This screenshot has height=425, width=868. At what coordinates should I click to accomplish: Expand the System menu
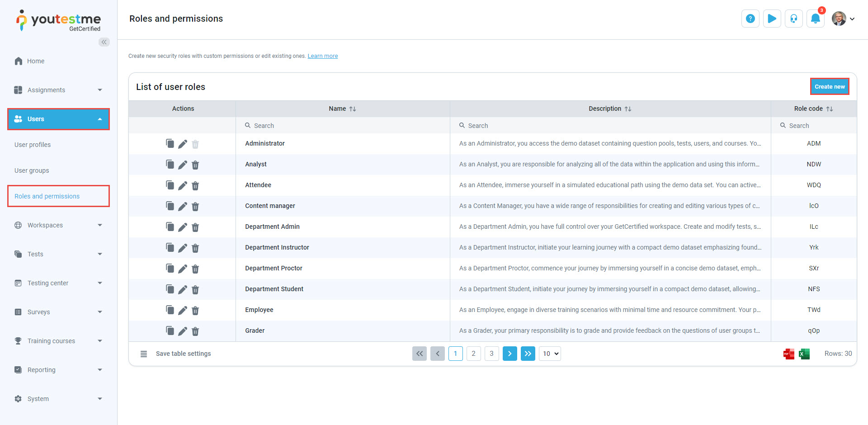[x=59, y=399]
